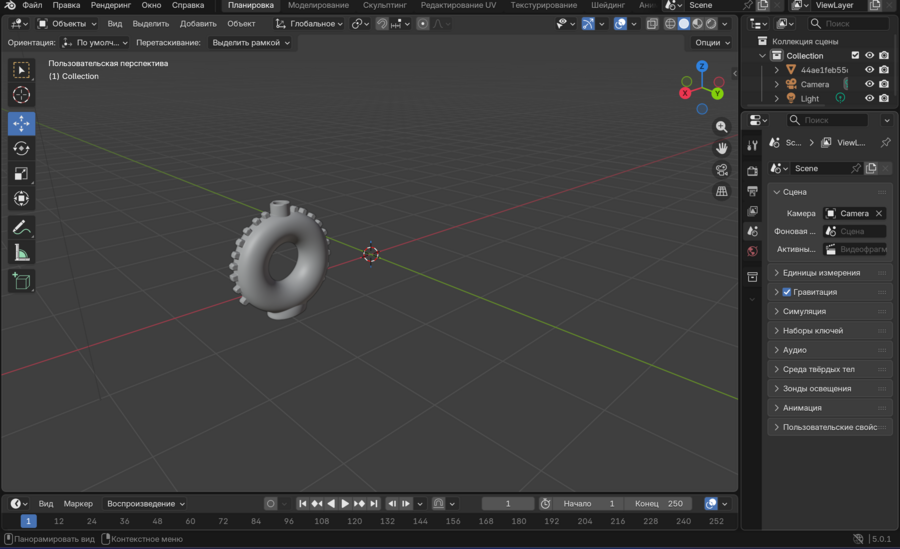Screen dimensions: 900x549
Task: Toggle camera view in viewport
Action: click(721, 170)
